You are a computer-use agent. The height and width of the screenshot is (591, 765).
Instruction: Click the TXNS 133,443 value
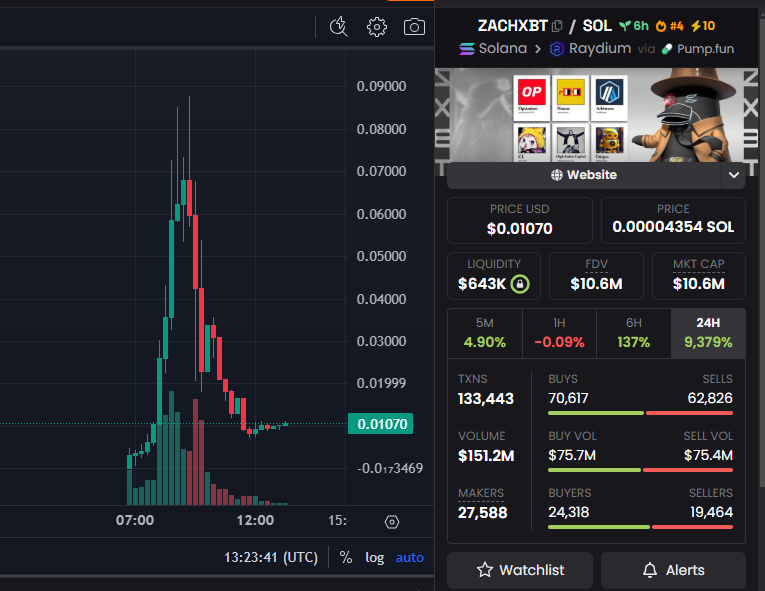pos(486,399)
